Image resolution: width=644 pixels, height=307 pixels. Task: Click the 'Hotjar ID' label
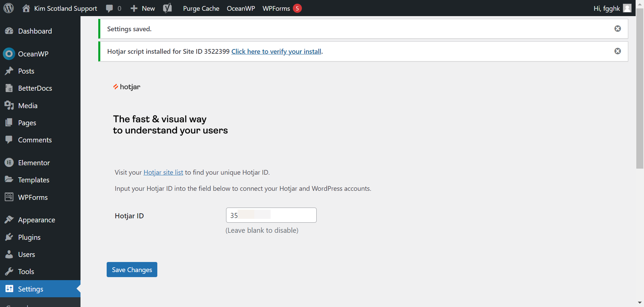point(129,216)
